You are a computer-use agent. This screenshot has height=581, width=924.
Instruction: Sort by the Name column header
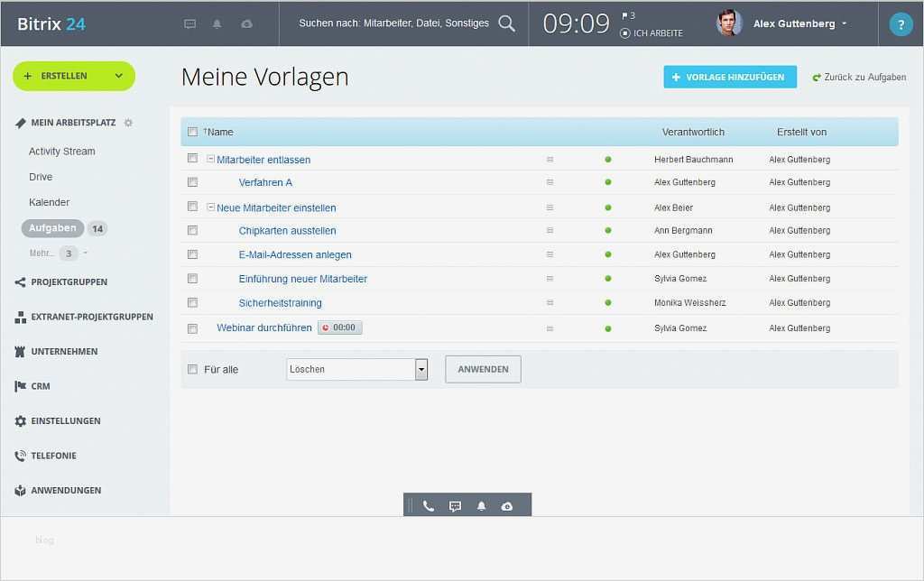point(218,132)
